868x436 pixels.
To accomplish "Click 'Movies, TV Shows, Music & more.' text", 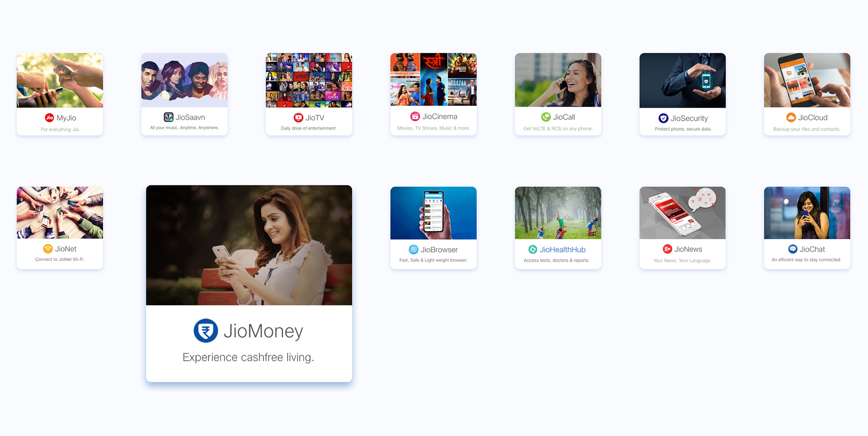I will point(434,128).
